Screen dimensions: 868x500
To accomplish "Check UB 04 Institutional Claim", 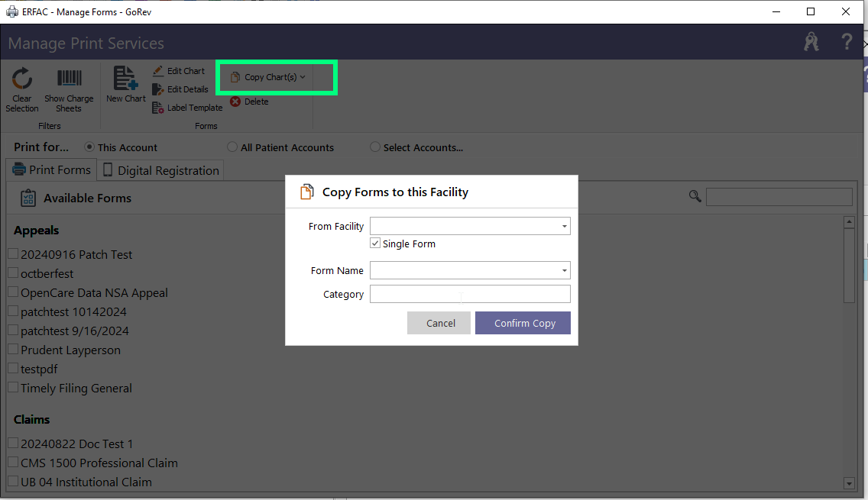I will (x=13, y=481).
